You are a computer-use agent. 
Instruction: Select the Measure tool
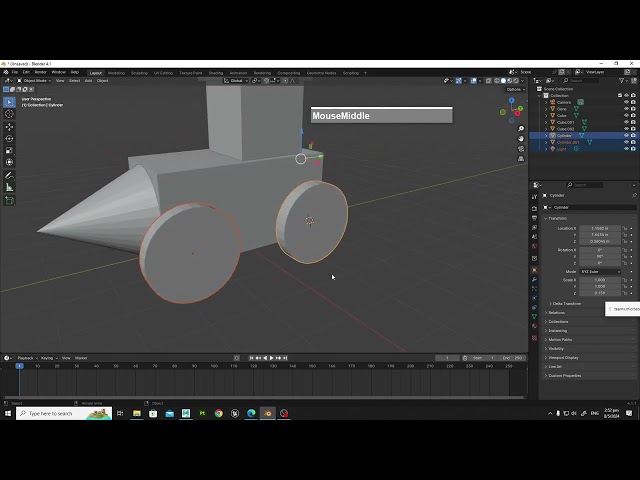pyautogui.click(x=9, y=187)
